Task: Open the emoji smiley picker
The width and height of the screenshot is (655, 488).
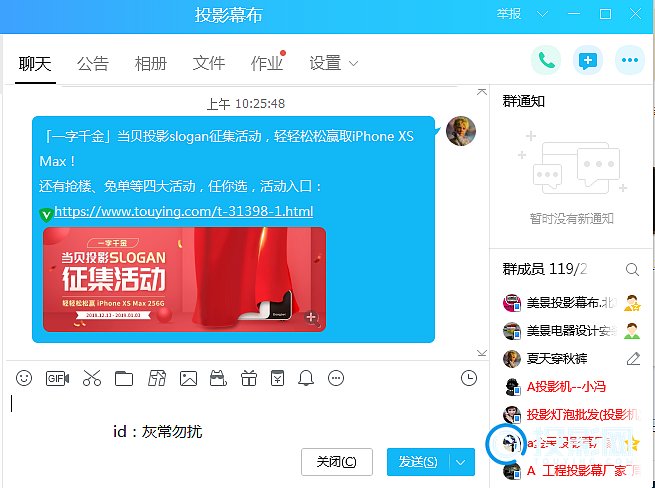Action: (x=24, y=378)
